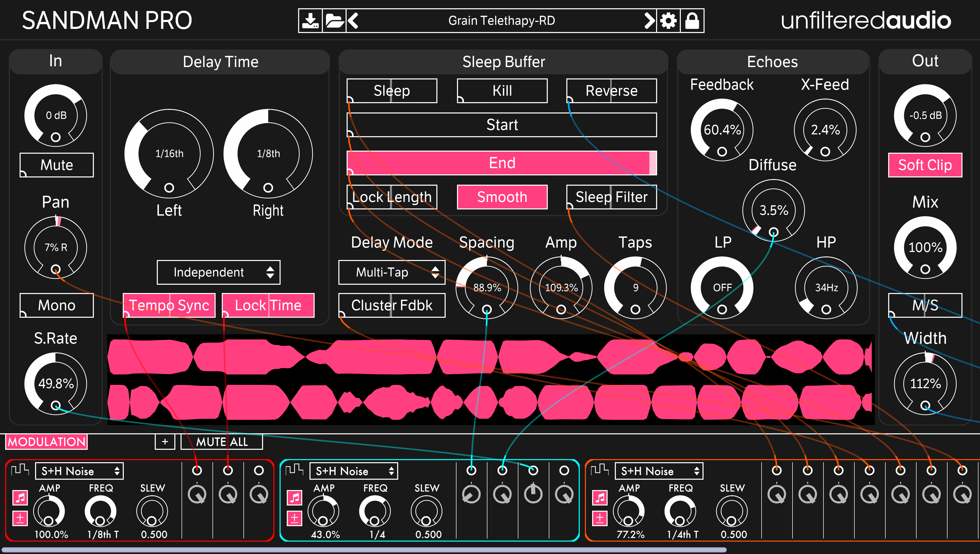Click the Diffuse knob at 3.5%

coord(773,210)
